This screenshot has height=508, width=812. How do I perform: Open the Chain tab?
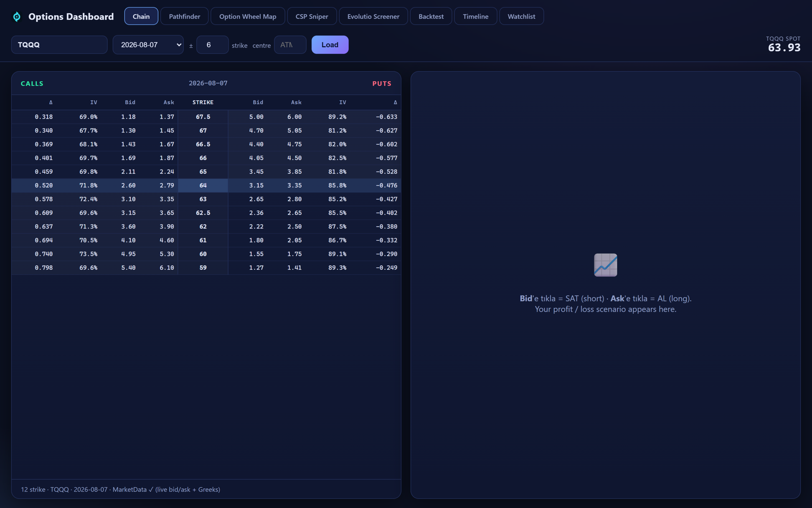pos(141,16)
